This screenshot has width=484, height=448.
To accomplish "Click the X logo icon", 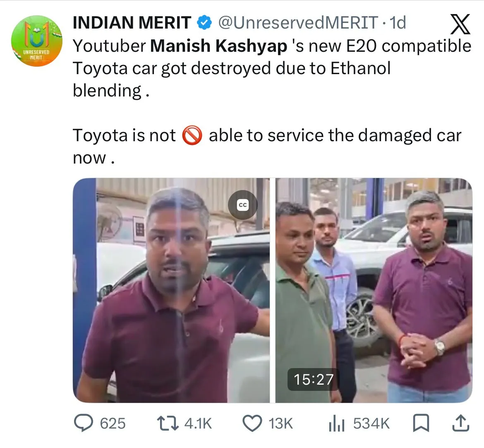I will coord(460,24).
